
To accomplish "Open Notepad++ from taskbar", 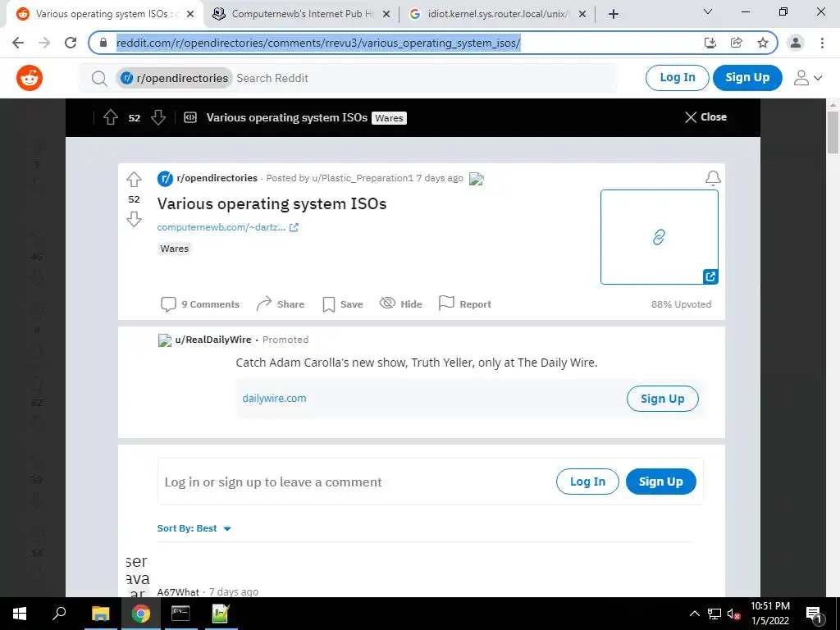I will [x=221, y=614].
